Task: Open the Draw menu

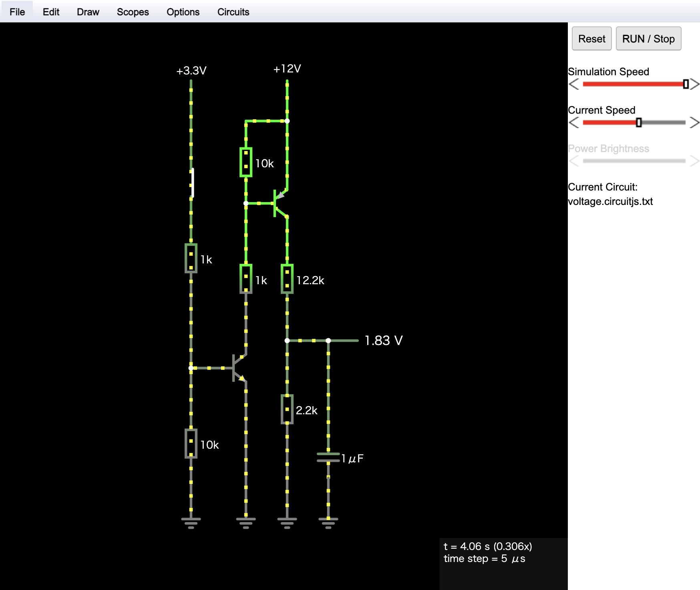Action: point(88,12)
